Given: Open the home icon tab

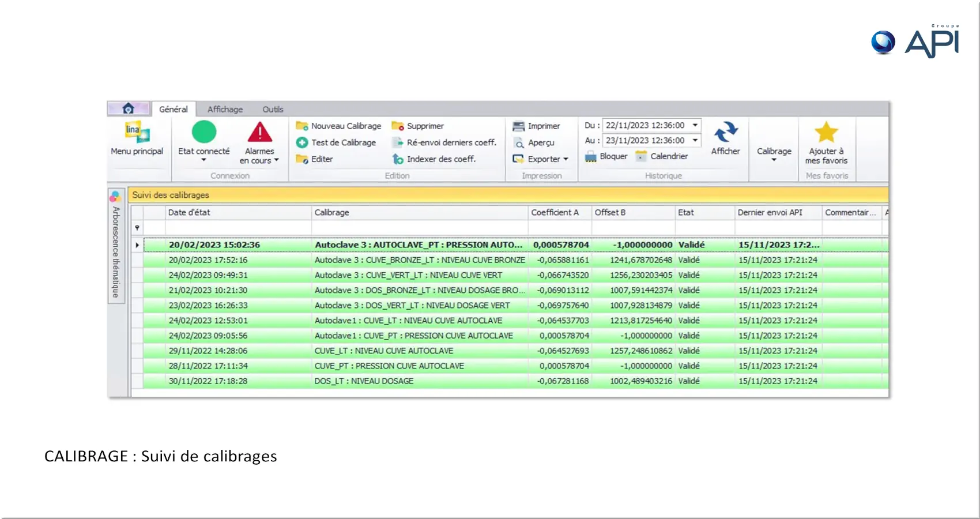Looking at the screenshot, I should click(x=129, y=108).
